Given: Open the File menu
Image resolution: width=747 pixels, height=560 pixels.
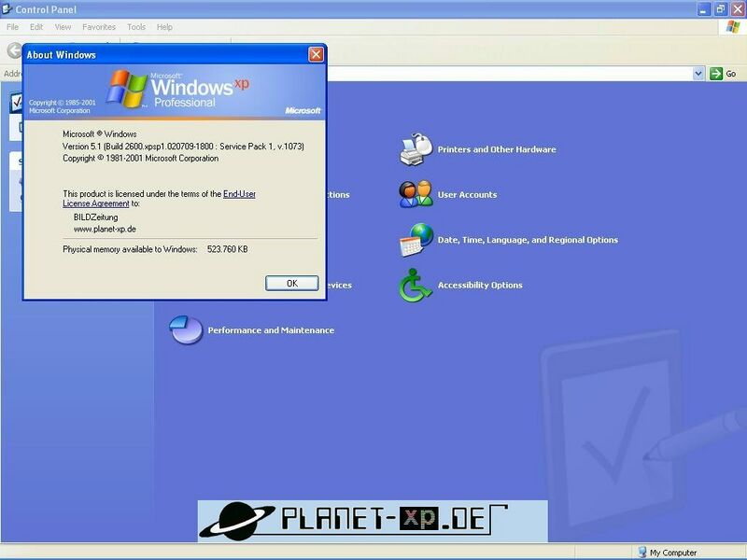Looking at the screenshot, I should (12, 27).
